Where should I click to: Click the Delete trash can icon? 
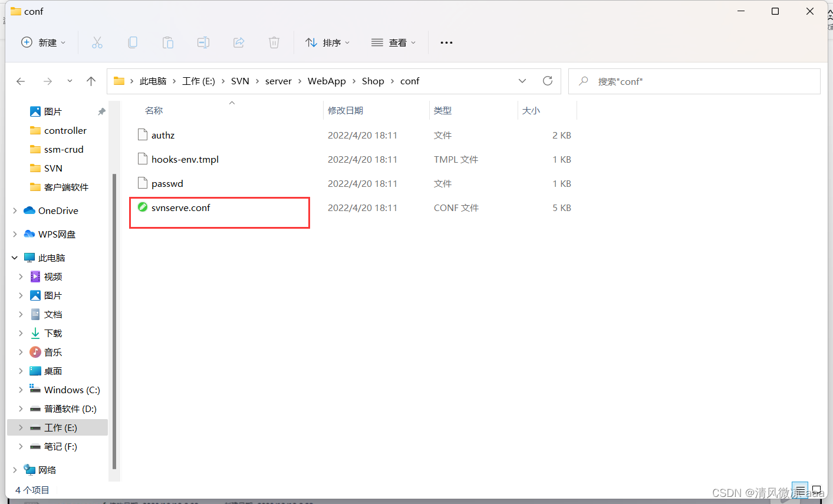[x=274, y=42]
